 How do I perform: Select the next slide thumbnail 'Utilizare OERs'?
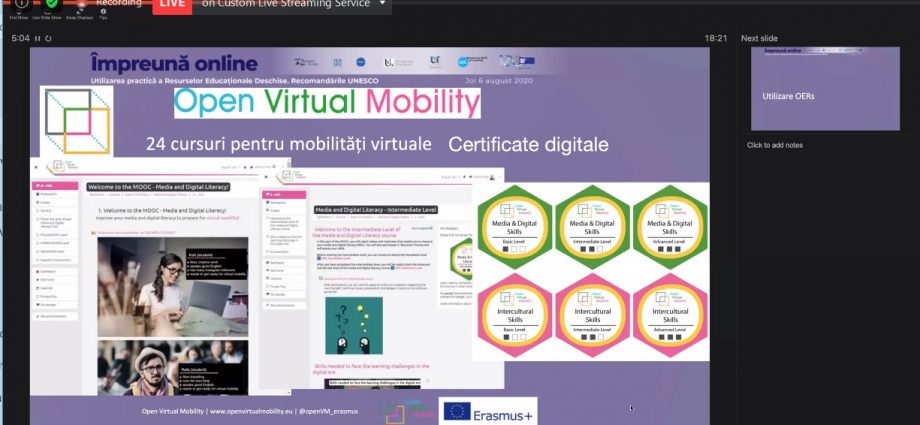825,89
